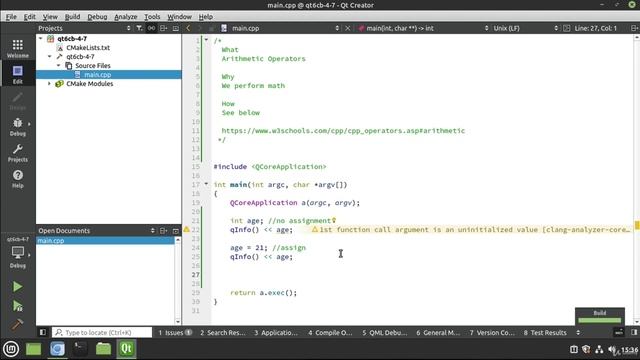Launch the terminal from the taskbar
The height and width of the screenshot is (360, 640).
(x=80, y=349)
